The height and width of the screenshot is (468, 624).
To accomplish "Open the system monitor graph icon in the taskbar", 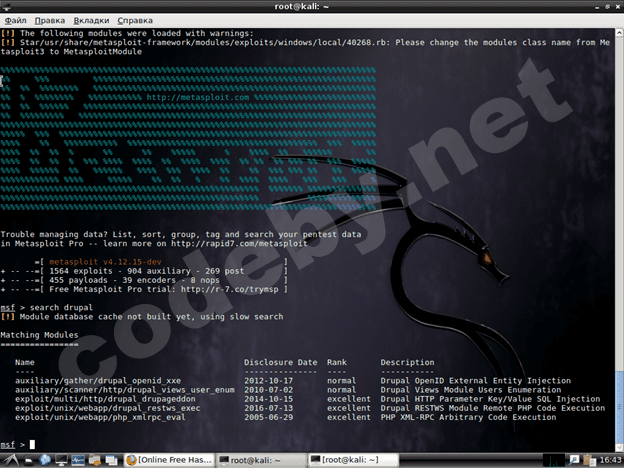I will tap(78, 460).
